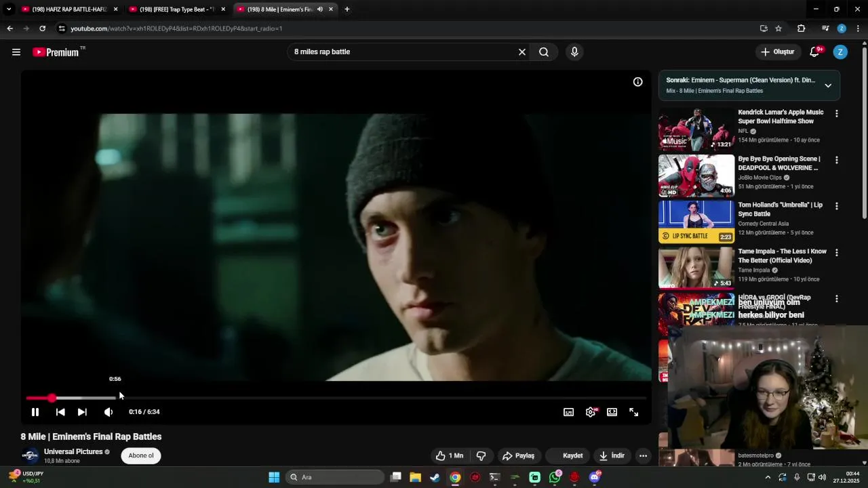Screen dimensions: 868x488
Task: Toggle subtitles on the player
Action: (x=569, y=412)
